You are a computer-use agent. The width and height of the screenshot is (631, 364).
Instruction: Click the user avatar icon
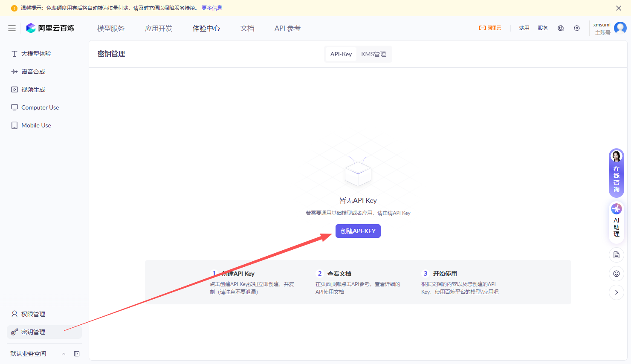pyautogui.click(x=620, y=28)
